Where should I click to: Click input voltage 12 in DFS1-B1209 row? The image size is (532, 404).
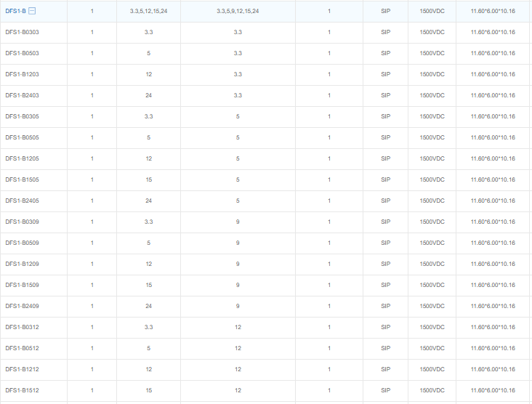point(148,264)
